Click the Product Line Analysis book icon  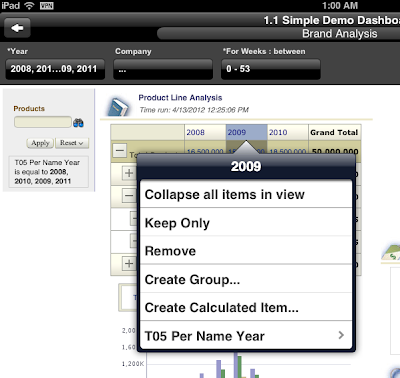[118, 107]
